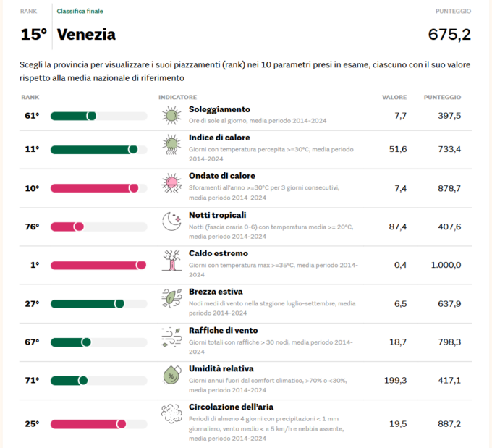Click the Brezza estiva leaf icon
Image resolution: width=492 pixels, height=448 pixels.
pyautogui.click(x=171, y=298)
